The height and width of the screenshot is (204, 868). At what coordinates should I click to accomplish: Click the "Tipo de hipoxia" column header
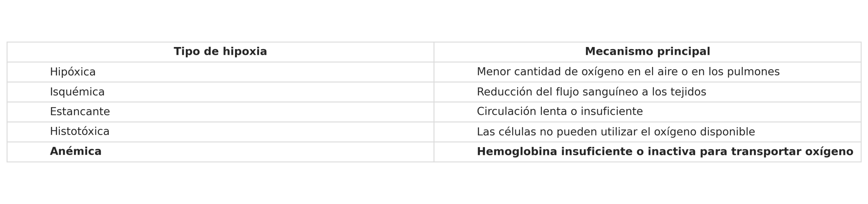(x=220, y=52)
